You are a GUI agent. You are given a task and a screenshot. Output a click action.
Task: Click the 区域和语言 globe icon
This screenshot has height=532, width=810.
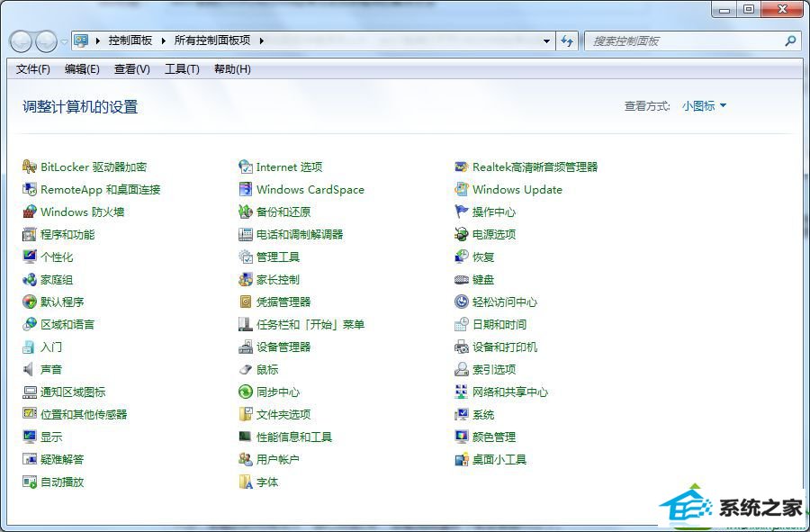30,324
